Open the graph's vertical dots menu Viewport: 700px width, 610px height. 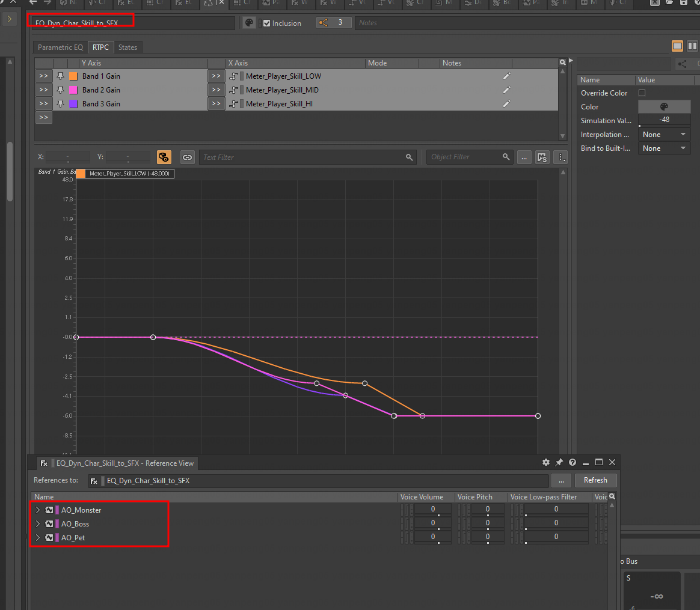click(x=560, y=157)
